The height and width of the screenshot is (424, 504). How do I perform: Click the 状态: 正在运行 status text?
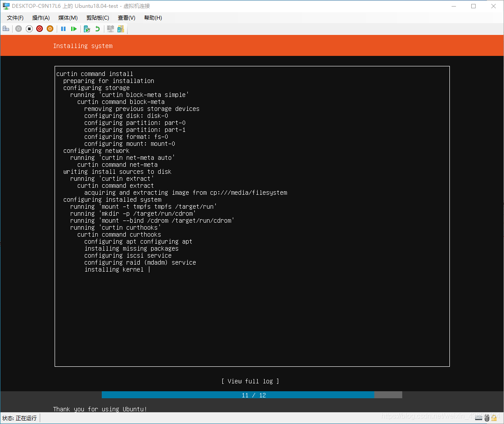pyautogui.click(x=20, y=418)
